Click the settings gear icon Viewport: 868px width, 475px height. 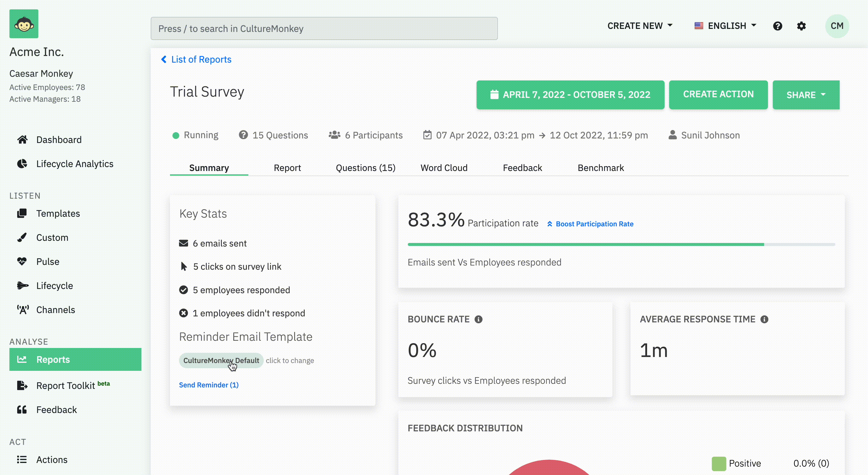click(x=801, y=26)
